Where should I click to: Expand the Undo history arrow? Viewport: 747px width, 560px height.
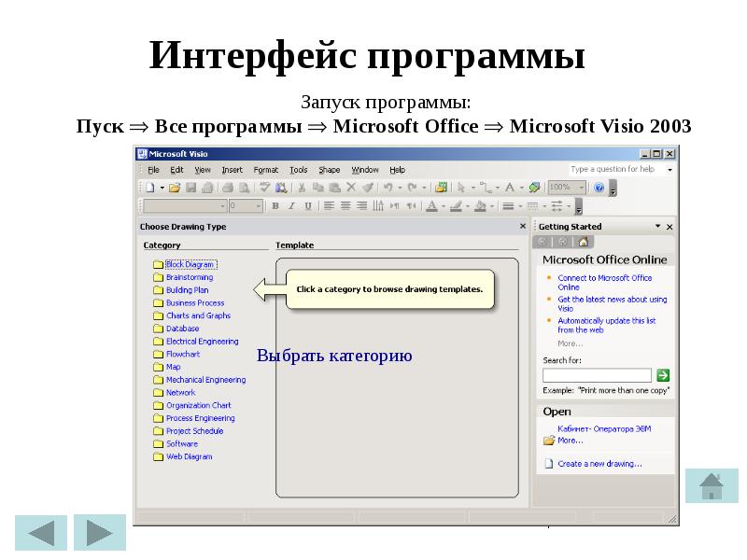click(x=400, y=189)
